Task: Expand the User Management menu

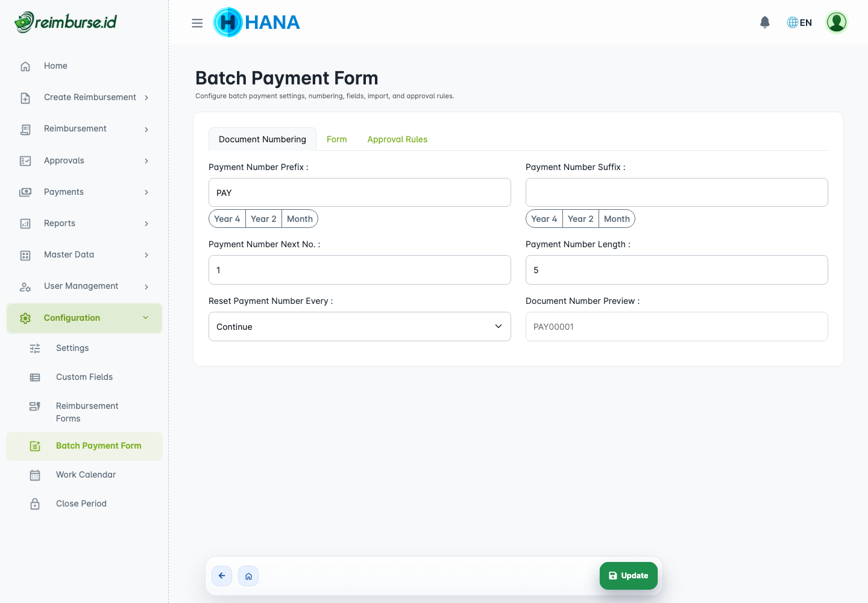Action: [81, 286]
